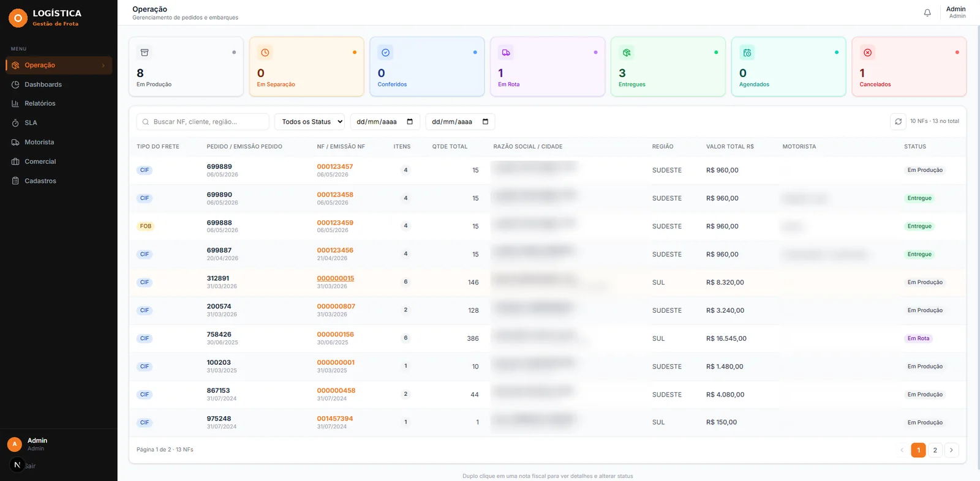Go to the next page arrow
This screenshot has height=481, width=980.
pos(951,450)
